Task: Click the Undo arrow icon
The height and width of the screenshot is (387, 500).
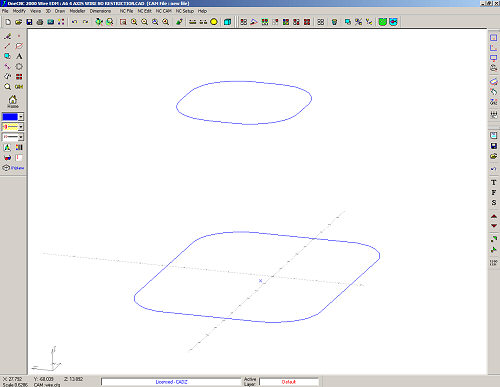Action: pyautogui.click(x=75, y=22)
